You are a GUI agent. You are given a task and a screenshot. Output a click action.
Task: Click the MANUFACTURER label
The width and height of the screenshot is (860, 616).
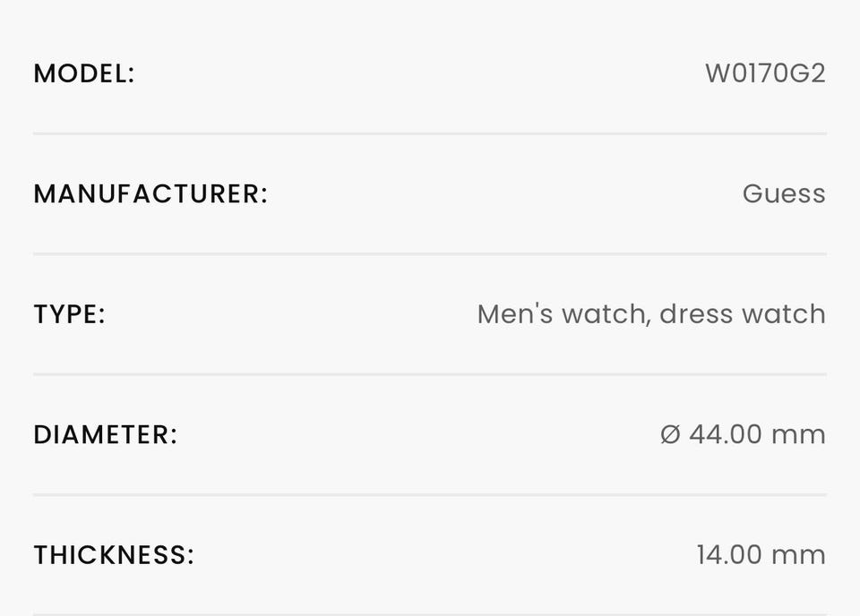[150, 193]
